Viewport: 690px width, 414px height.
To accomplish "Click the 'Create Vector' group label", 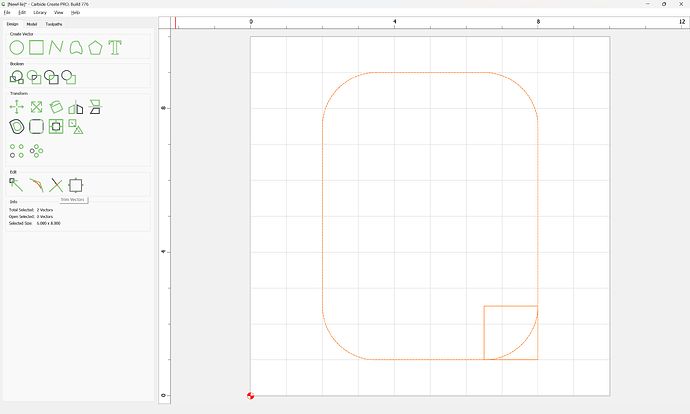I will click(22, 34).
